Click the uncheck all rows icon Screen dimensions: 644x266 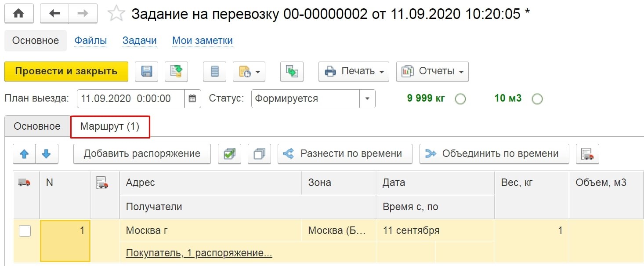(x=259, y=154)
